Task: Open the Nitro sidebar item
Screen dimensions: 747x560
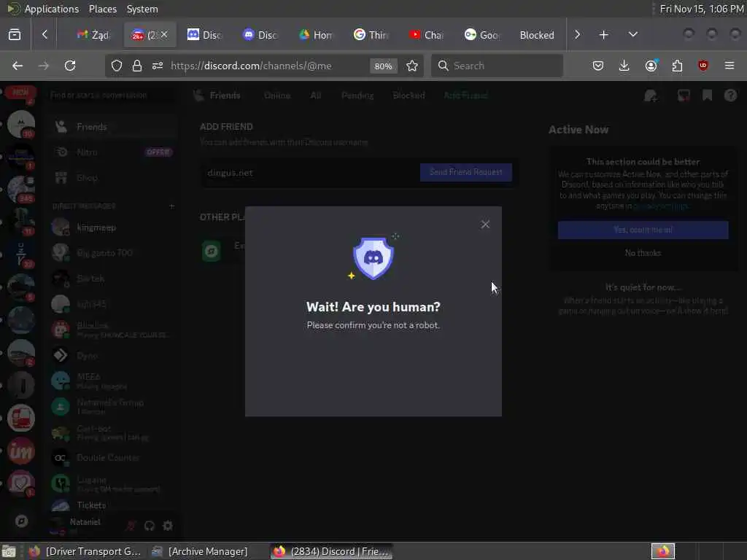Action: coord(112,152)
